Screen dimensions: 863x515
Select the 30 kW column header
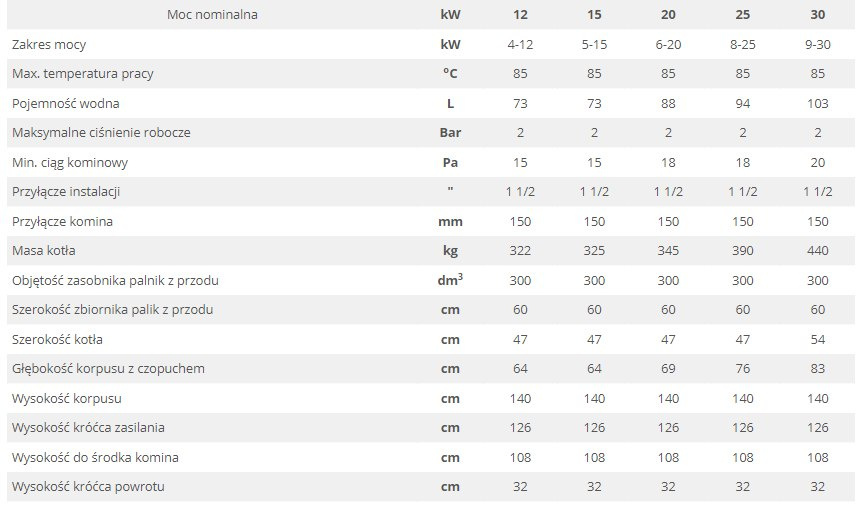coord(817,15)
